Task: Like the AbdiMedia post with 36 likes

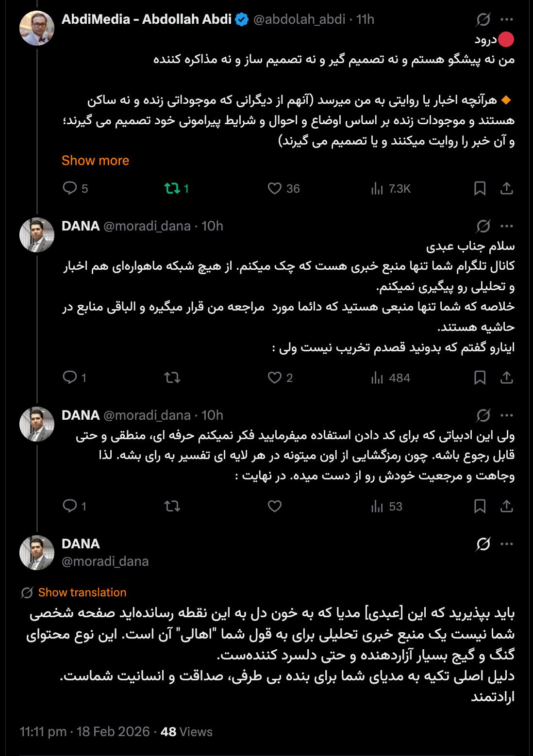Action: (275, 188)
